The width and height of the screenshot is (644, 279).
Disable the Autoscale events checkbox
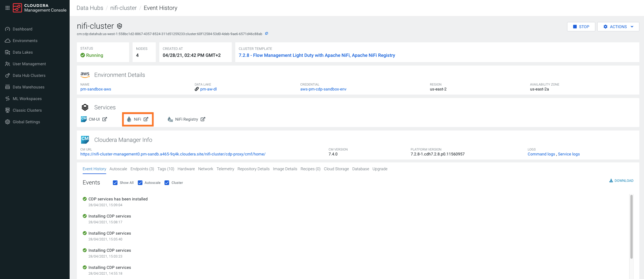(x=140, y=183)
